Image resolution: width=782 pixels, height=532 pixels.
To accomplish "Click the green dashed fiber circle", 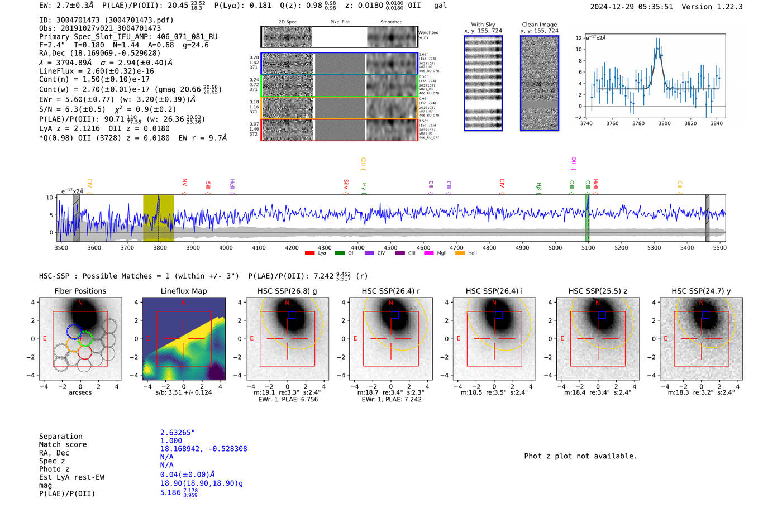I will [x=85, y=338].
